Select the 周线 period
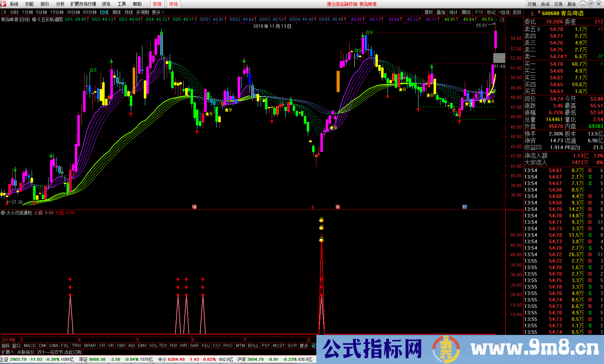This screenshot has width=604, height=364. point(116,12)
